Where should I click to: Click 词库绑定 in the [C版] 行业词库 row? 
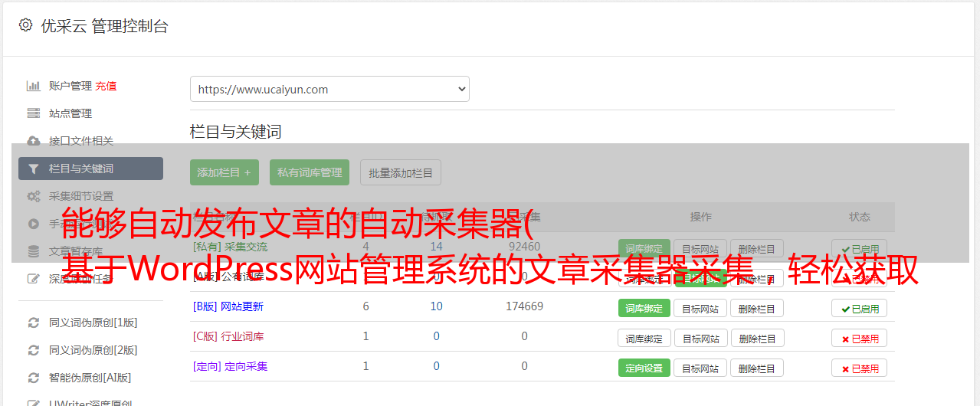point(644,338)
